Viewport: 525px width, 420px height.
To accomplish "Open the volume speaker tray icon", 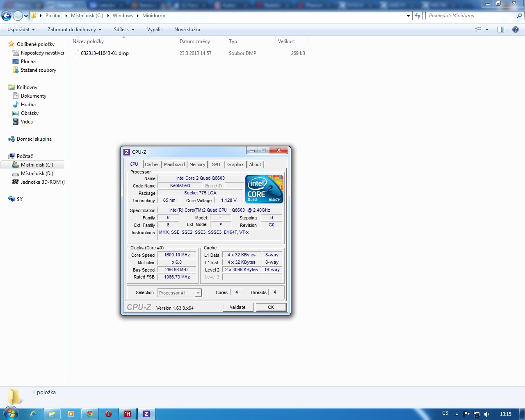I will click(486, 414).
